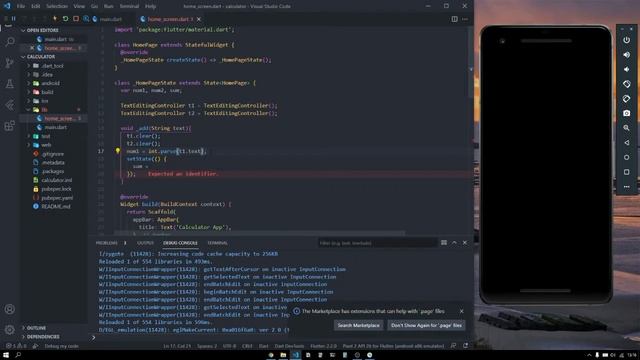
Task: Open the Extensions view in activity bar
Action: coord(10,126)
